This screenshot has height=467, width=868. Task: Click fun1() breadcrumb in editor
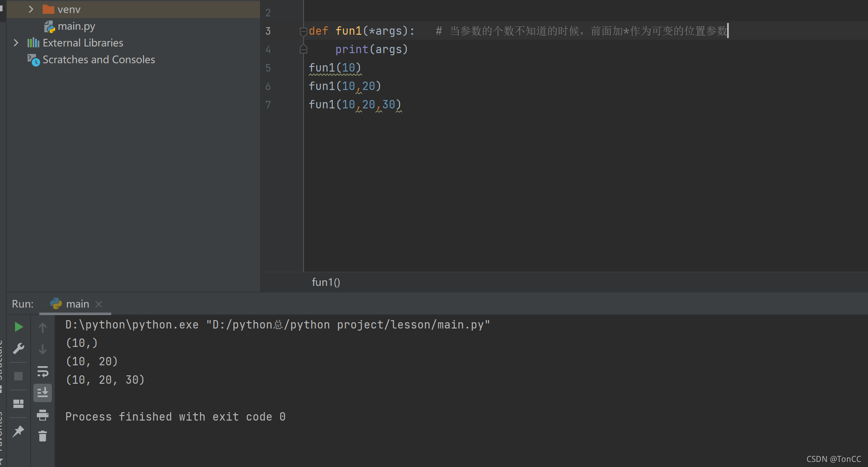coord(326,282)
